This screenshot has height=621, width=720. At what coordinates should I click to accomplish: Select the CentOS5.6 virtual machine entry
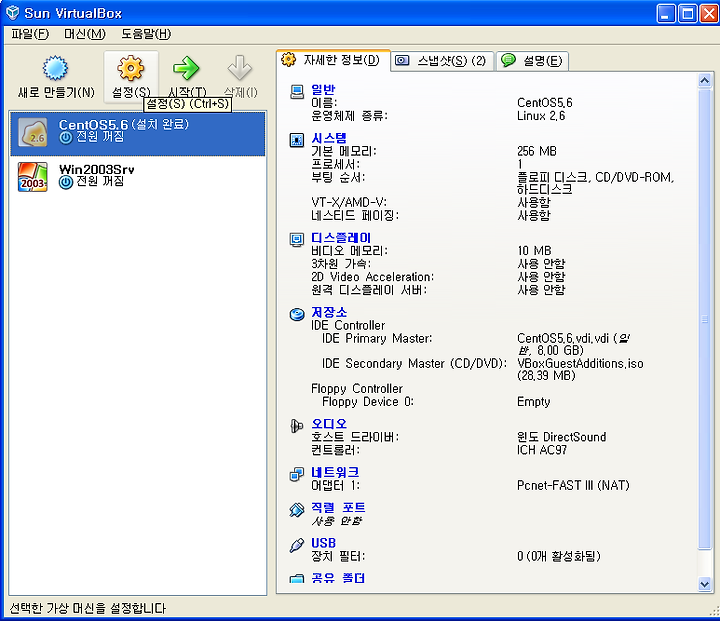(138, 133)
